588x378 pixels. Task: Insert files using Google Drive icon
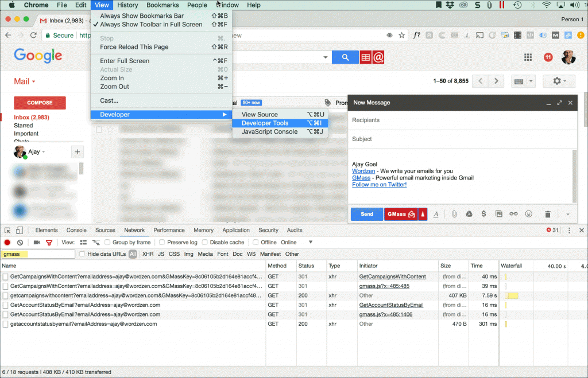click(469, 214)
